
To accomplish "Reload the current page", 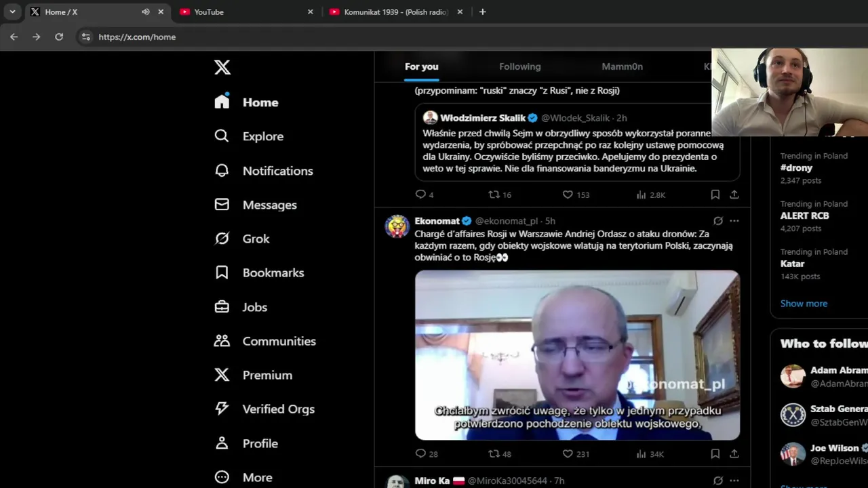I will 59,37.
